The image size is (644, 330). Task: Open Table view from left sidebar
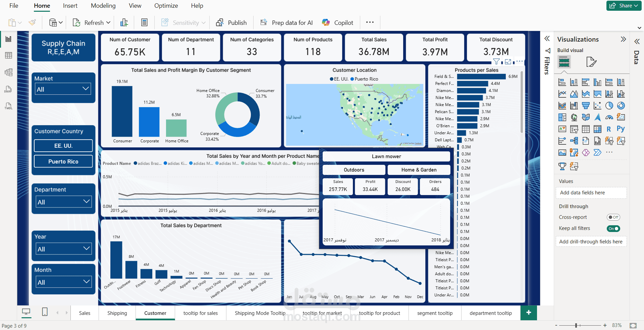click(x=8, y=55)
